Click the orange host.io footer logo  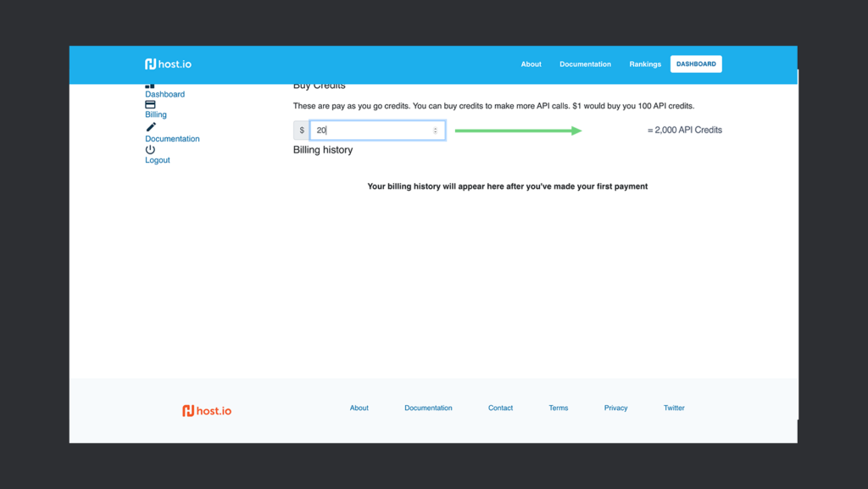click(x=207, y=411)
